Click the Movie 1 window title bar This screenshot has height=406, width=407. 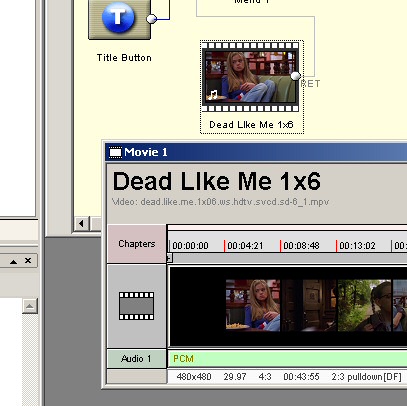[x=256, y=152]
